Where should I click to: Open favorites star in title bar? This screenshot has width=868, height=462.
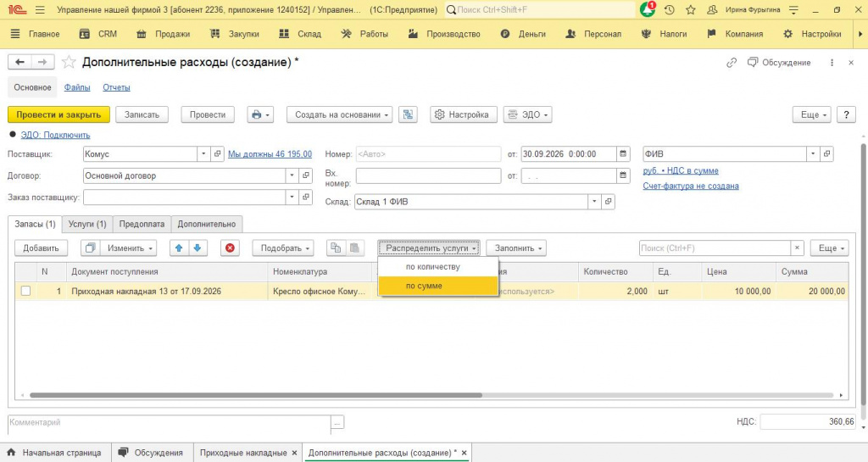click(x=690, y=10)
